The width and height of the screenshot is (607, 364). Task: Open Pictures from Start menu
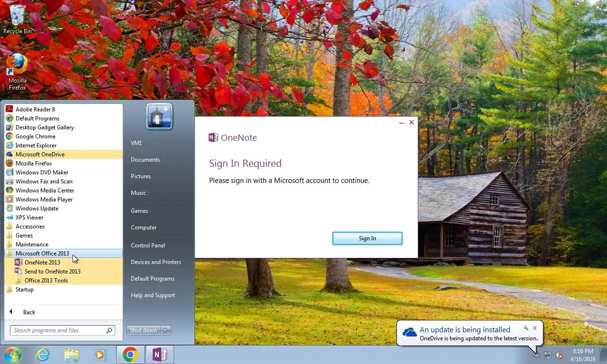141,176
